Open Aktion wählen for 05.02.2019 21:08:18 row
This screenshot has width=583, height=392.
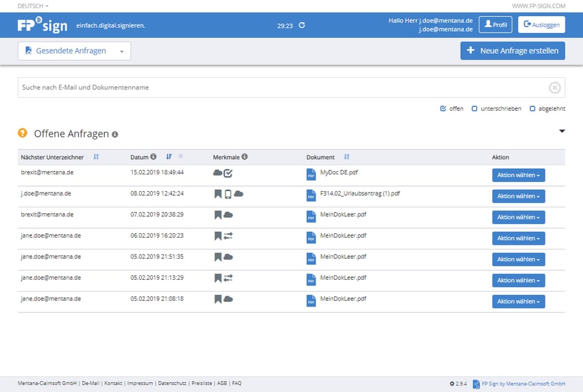click(518, 302)
